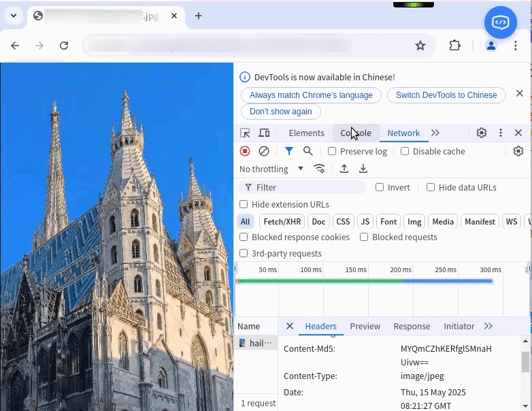This screenshot has width=532, height=411.
Task: Open the No throttling dropdown
Action: [x=271, y=169]
